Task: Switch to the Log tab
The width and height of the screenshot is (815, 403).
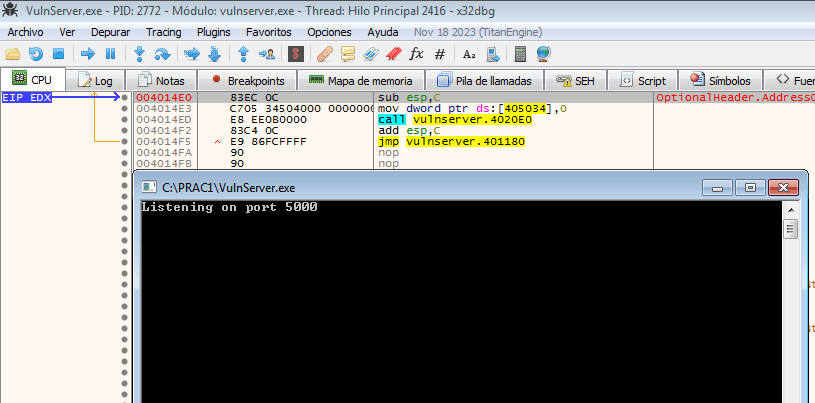Action: coord(95,81)
